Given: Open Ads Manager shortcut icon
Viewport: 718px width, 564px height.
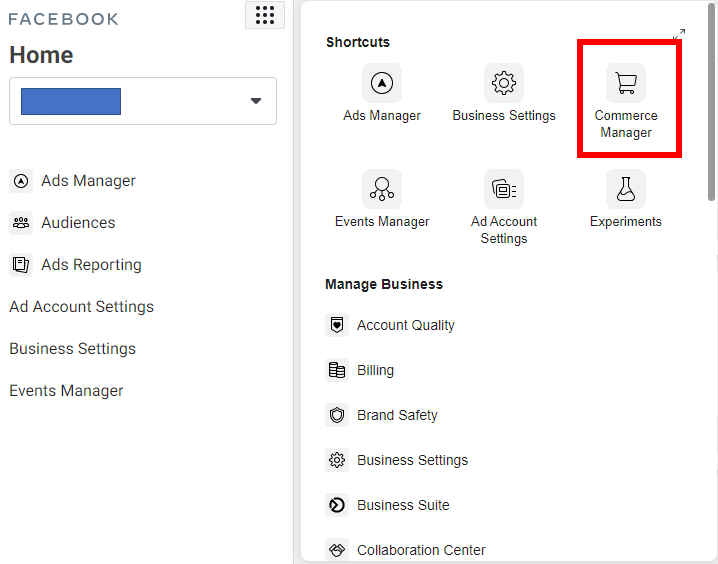Looking at the screenshot, I should [x=382, y=83].
